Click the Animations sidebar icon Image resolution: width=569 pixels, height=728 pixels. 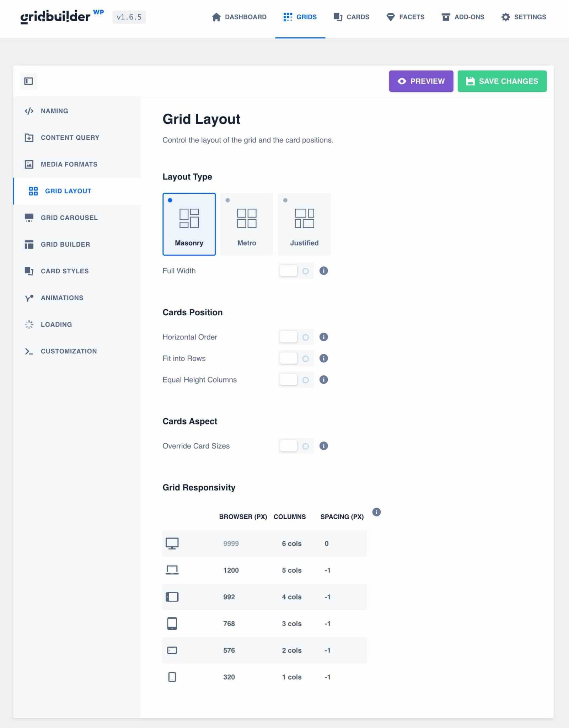(29, 298)
